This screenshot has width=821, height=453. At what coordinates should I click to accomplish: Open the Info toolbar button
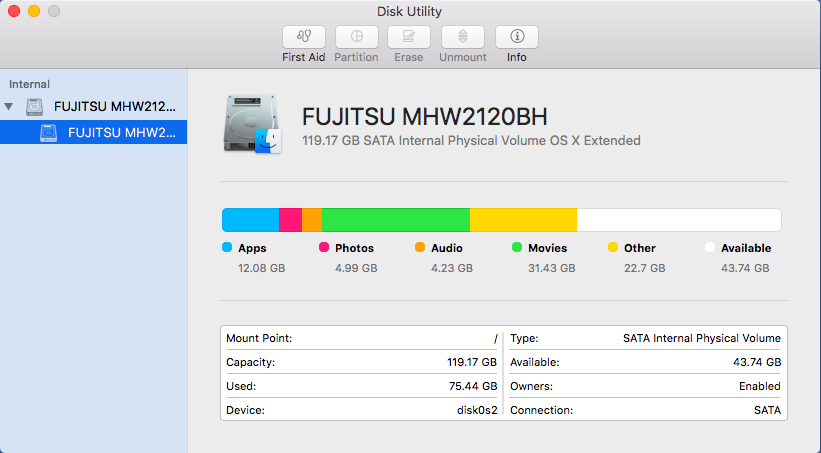[517, 37]
